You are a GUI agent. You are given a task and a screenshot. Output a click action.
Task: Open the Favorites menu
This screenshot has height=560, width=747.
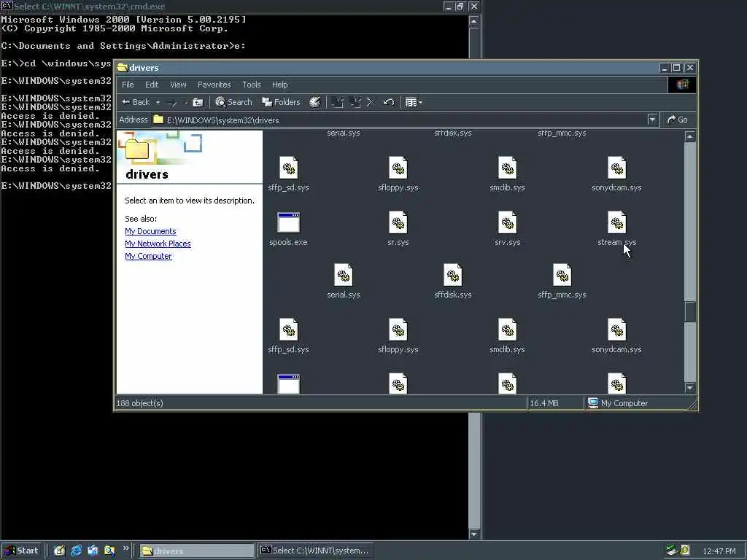click(x=214, y=85)
